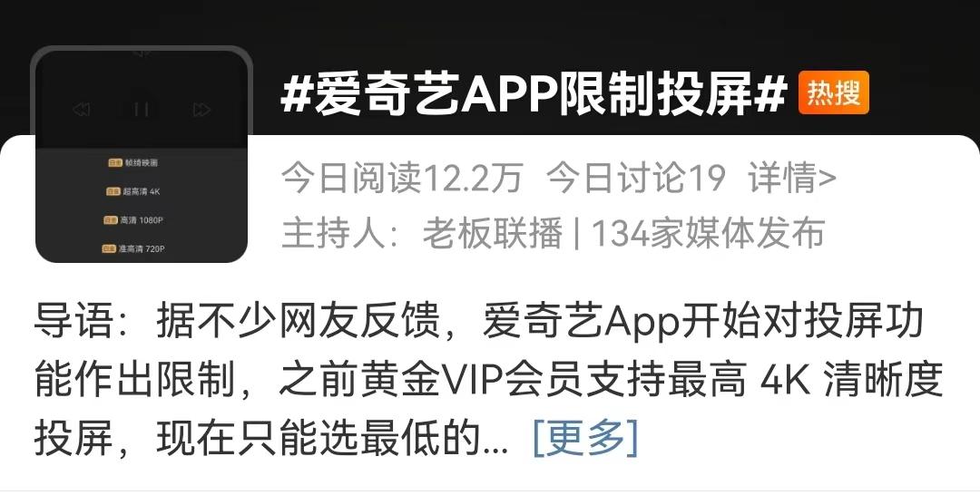Tap the fast-forward icon in the thumbnail
This screenshot has width=980, height=495.
click(201, 110)
